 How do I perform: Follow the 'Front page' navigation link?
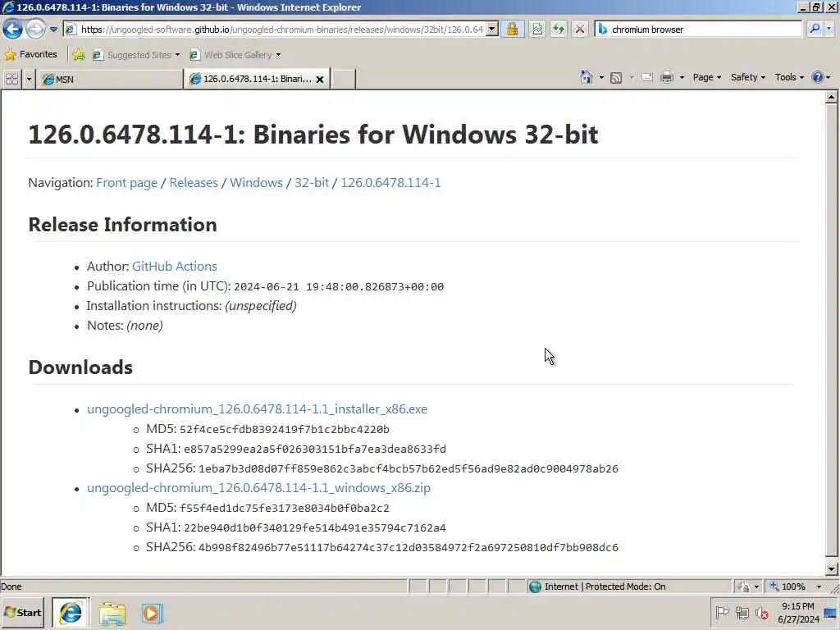click(x=127, y=183)
